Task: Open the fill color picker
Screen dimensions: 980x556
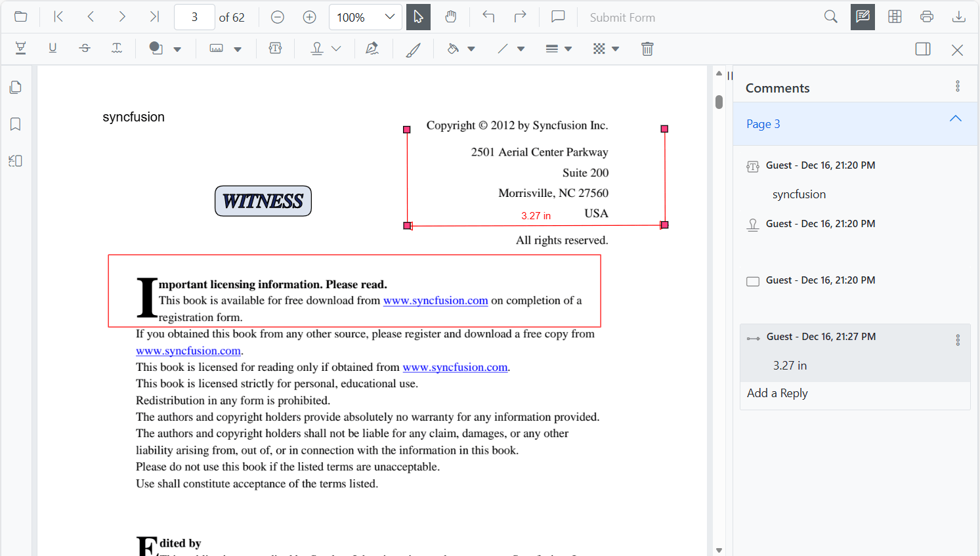Action: point(461,49)
